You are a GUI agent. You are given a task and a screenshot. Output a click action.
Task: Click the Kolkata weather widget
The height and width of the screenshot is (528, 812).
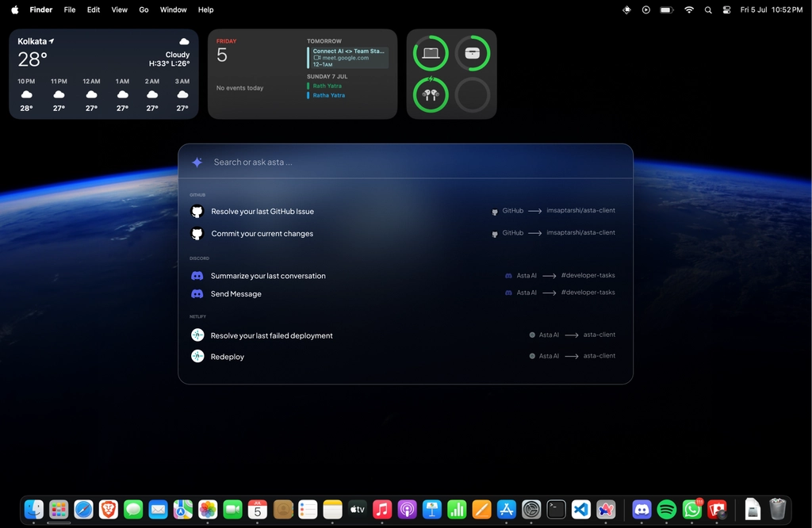(104, 74)
